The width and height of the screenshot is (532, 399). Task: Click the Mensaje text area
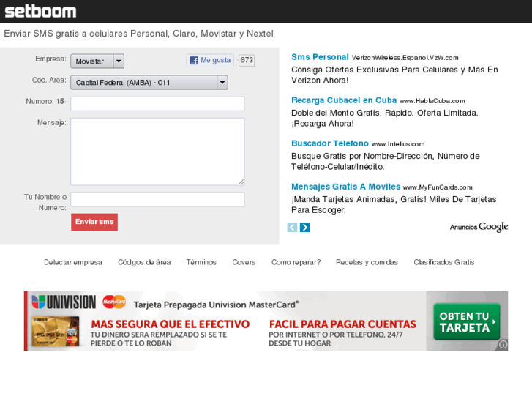[x=157, y=152]
